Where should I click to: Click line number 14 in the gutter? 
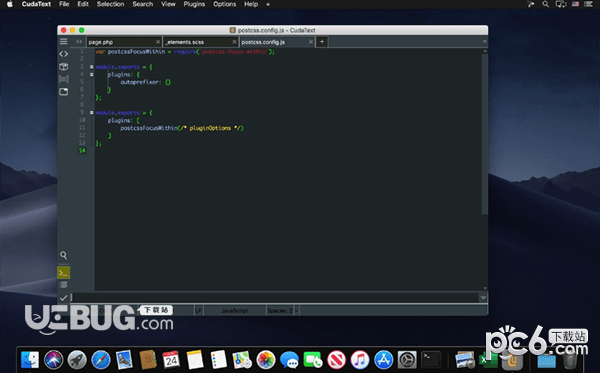pos(82,151)
